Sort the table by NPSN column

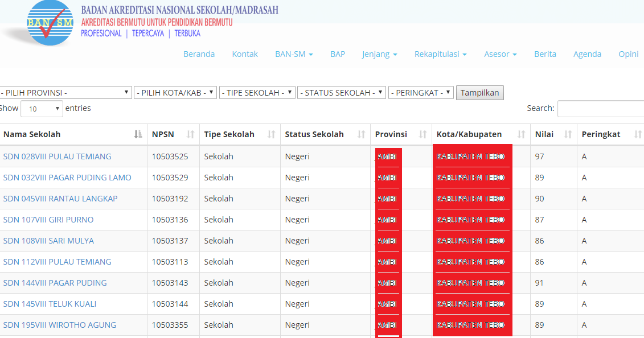point(192,134)
